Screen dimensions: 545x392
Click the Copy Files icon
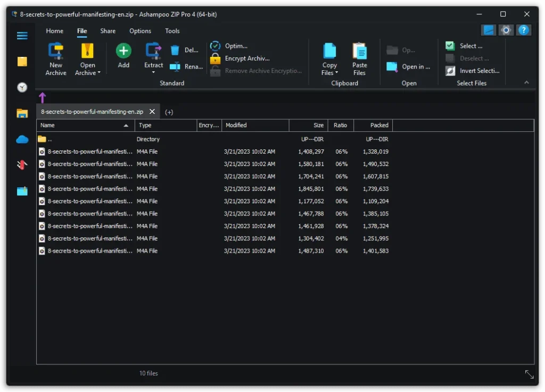tap(329, 51)
